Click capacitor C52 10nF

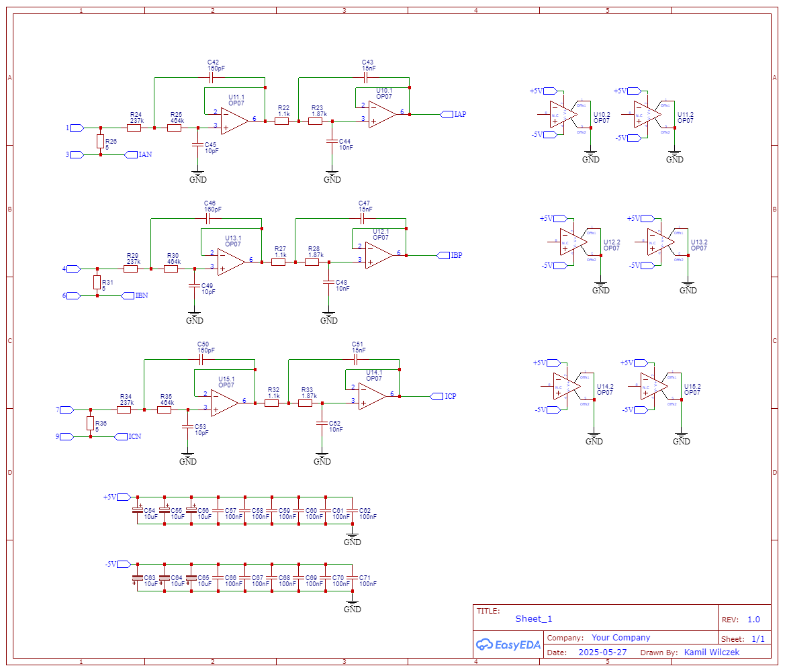(x=322, y=424)
